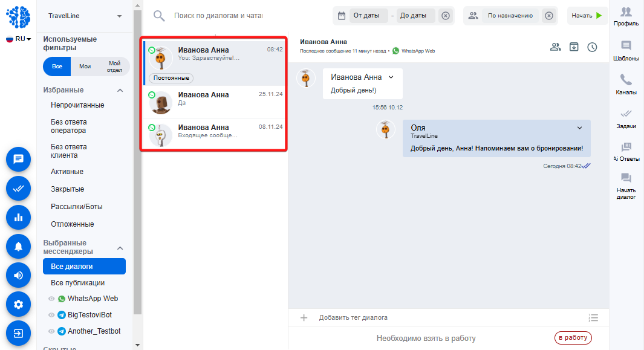
Task: Toggle visibility eye for BigTestoviBot
Action: (51, 315)
